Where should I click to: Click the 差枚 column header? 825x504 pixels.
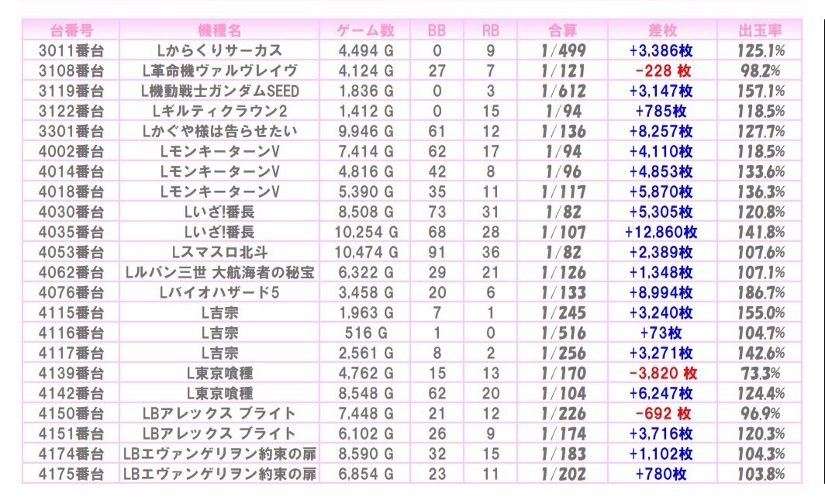pyautogui.click(x=662, y=30)
